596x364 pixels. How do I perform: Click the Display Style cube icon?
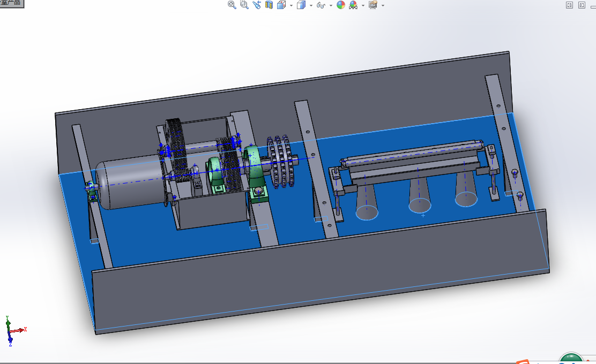[x=301, y=5]
